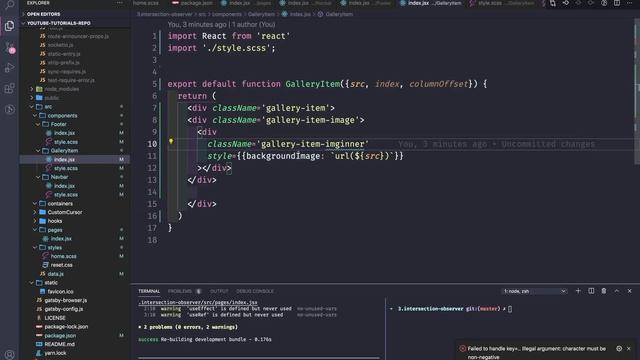Image resolution: width=640 pixels, height=360 pixels.
Task: Click the split editor icon in editor toolbar
Action: pos(617,3)
